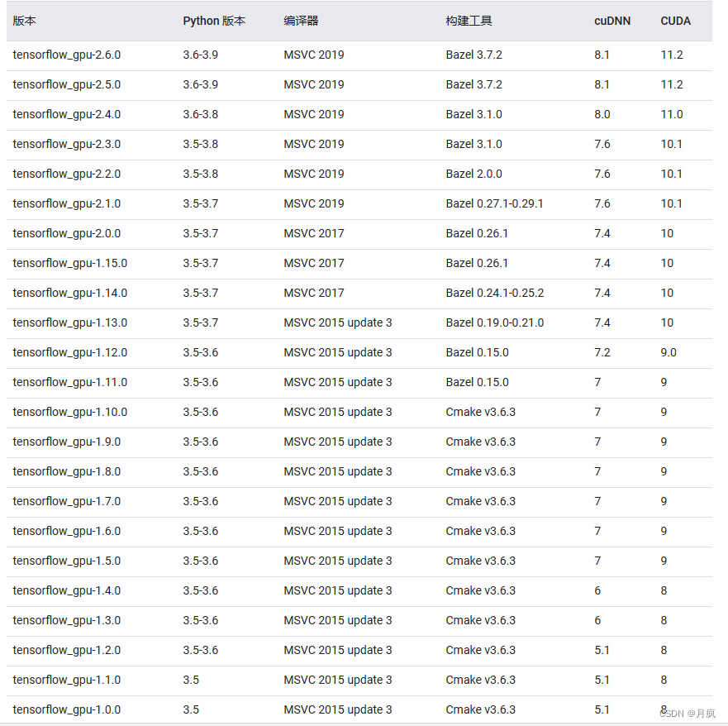Select the tensorflow_gpu-1.5.0 cell

click(x=66, y=560)
